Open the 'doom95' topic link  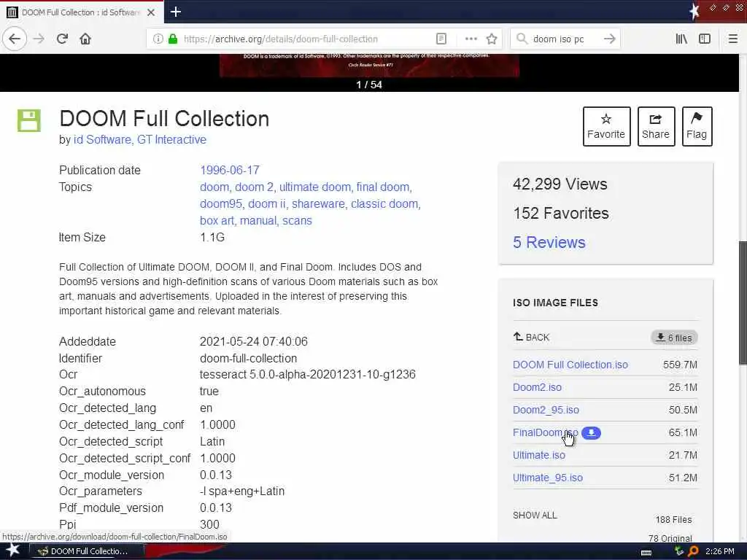tap(220, 204)
